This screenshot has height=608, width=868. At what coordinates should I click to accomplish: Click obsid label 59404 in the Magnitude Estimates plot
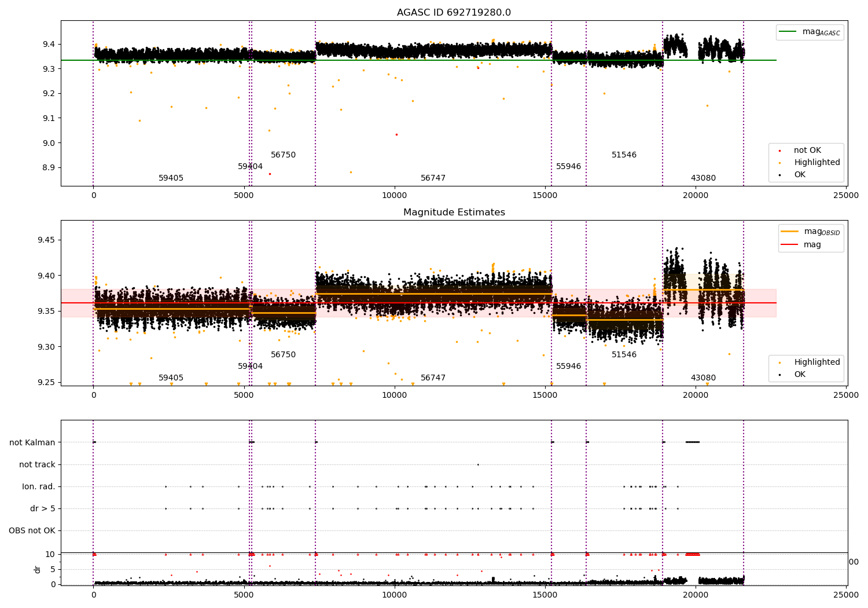[x=250, y=367]
